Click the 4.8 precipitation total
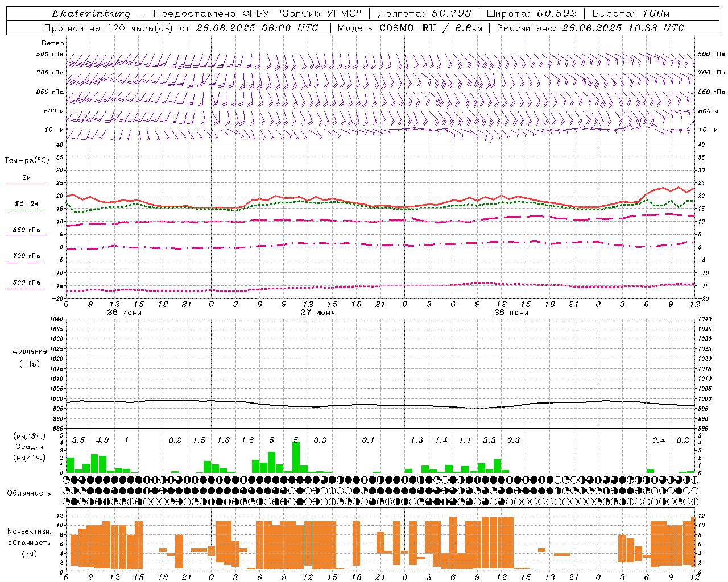 tap(102, 440)
